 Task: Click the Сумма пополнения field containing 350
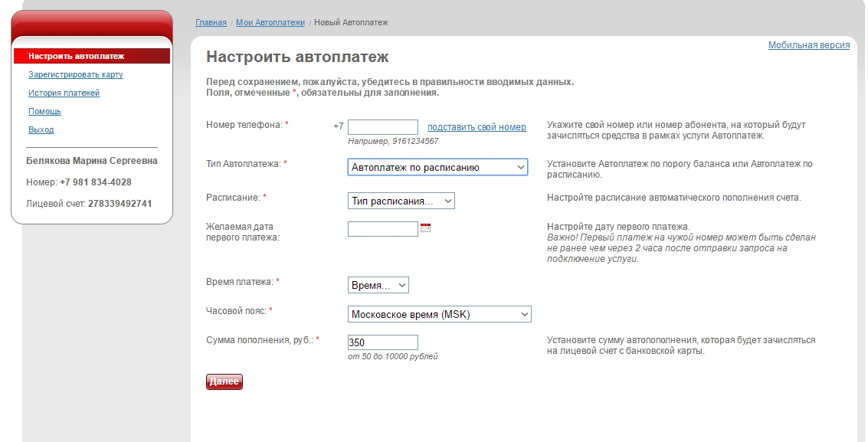382,342
